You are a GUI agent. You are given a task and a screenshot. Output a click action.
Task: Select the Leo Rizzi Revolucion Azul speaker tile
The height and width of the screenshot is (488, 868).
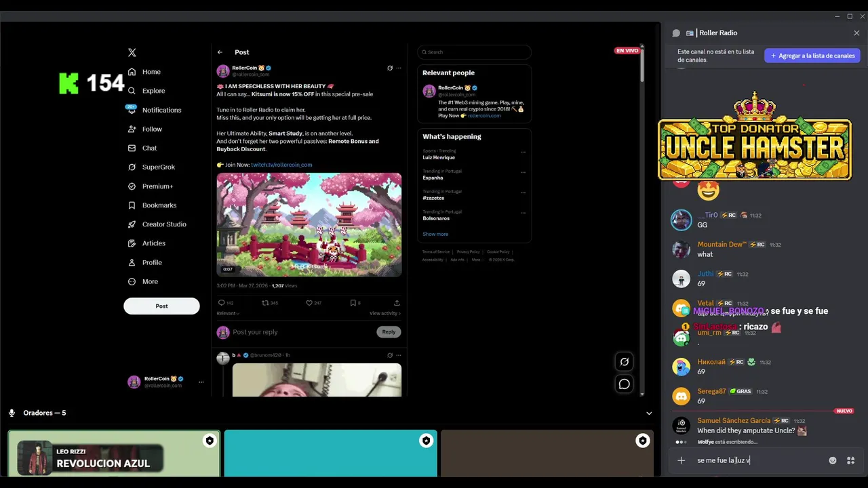(114, 453)
